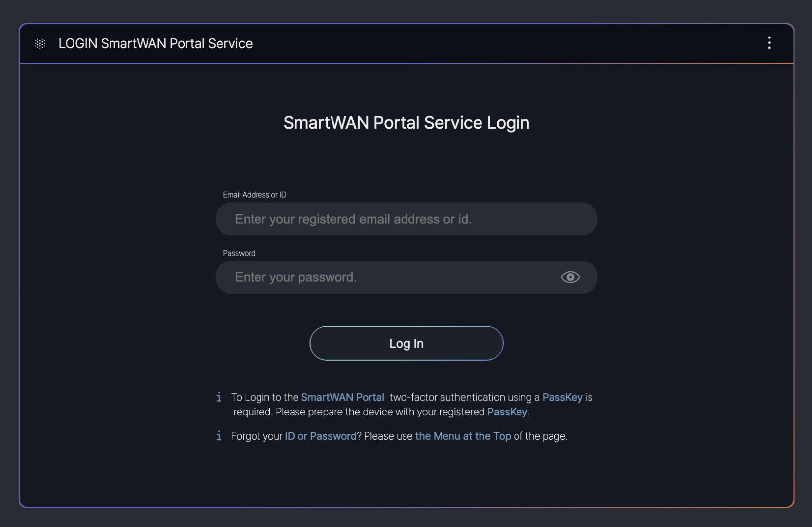Click 'the Menu at the Top' link
Image resolution: width=812 pixels, height=527 pixels.
tap(463, 436)
